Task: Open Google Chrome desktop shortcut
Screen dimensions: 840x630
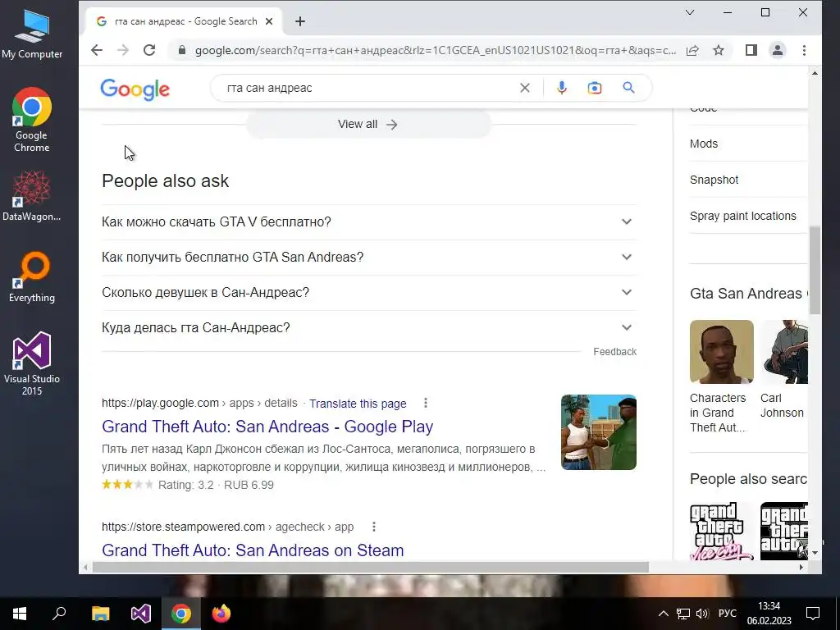Action: 32,120
